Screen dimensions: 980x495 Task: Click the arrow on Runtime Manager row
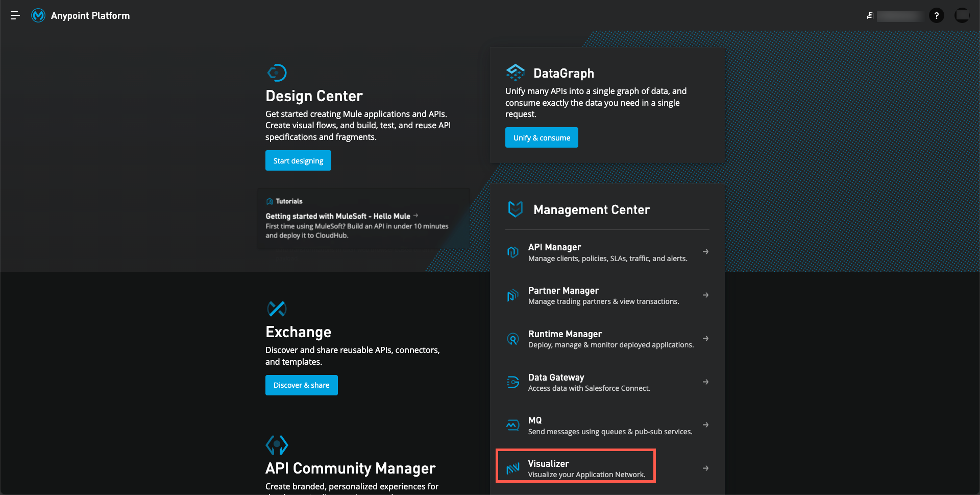(705, 339)
